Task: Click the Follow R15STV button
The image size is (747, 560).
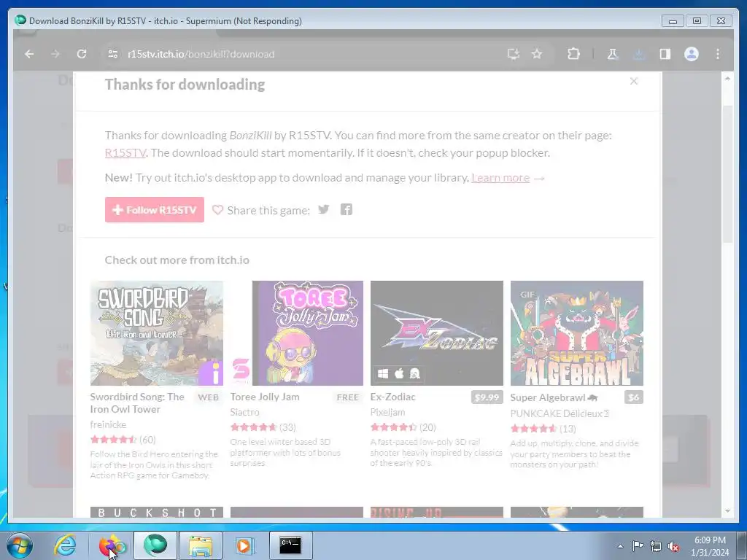Action: tap(155, 209)
